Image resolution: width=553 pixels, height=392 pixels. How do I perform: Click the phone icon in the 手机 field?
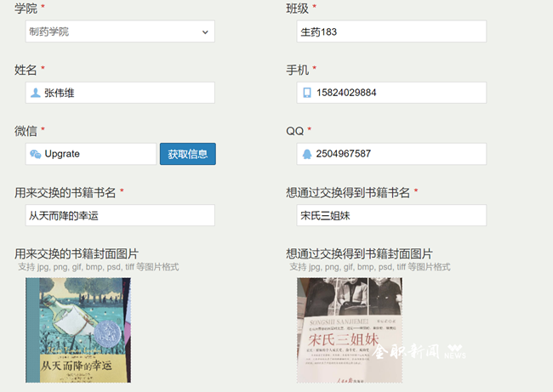point(307,93)
